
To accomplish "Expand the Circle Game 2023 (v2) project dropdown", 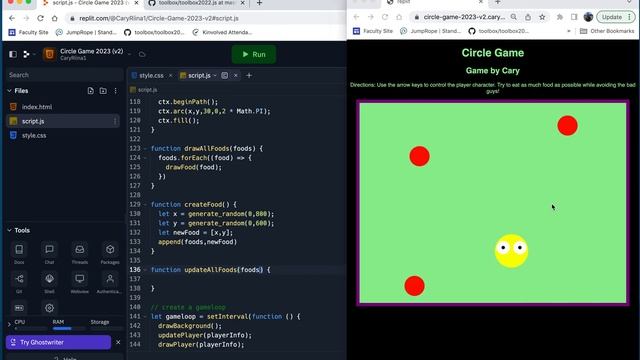I will click(129, 54).
